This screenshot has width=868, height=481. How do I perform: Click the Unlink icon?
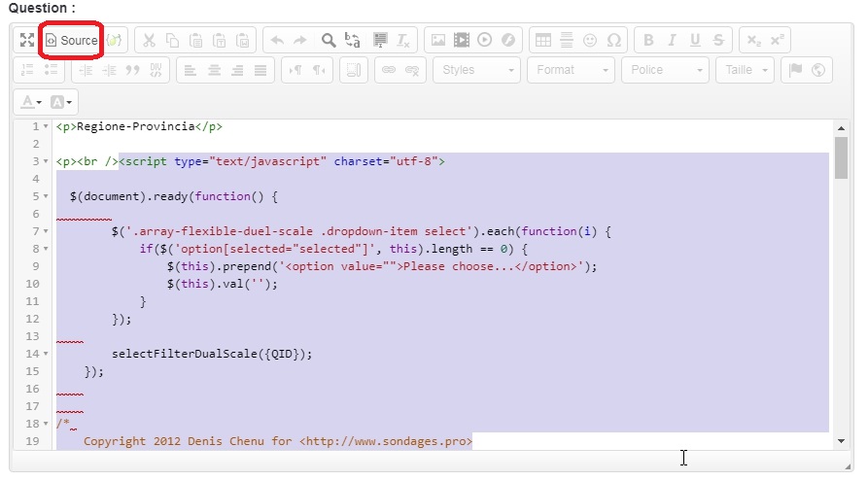coord(412,70)
